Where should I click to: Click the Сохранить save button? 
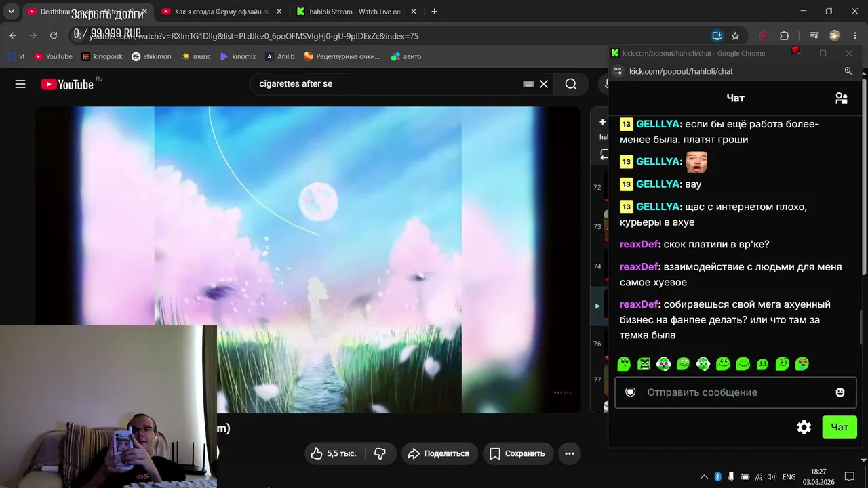[x=518, y=453]
